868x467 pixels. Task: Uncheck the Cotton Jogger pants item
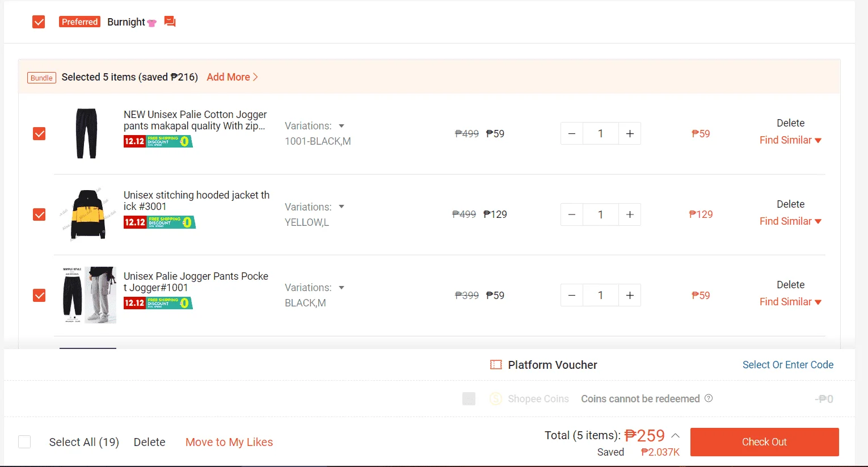(39, 134)
